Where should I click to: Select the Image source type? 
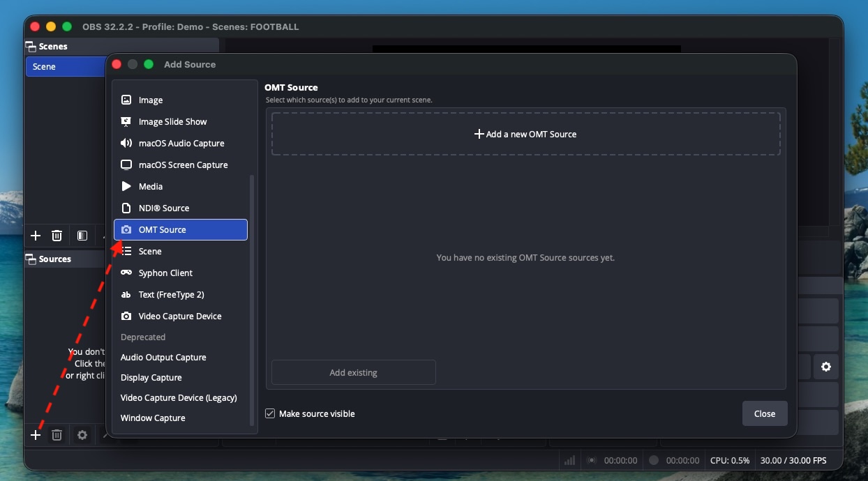point(181,100)
